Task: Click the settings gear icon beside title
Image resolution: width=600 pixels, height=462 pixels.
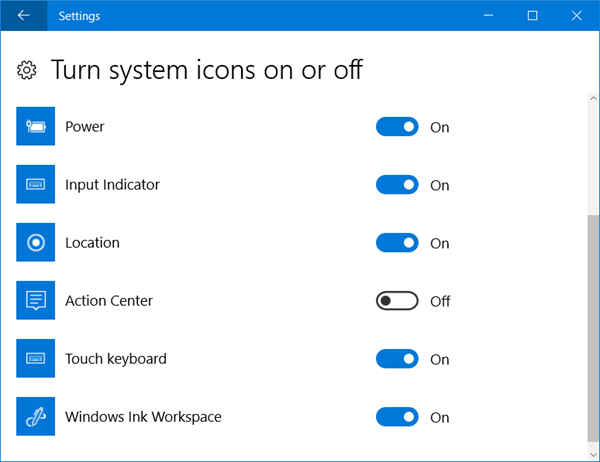Action: tap(28, 70)
